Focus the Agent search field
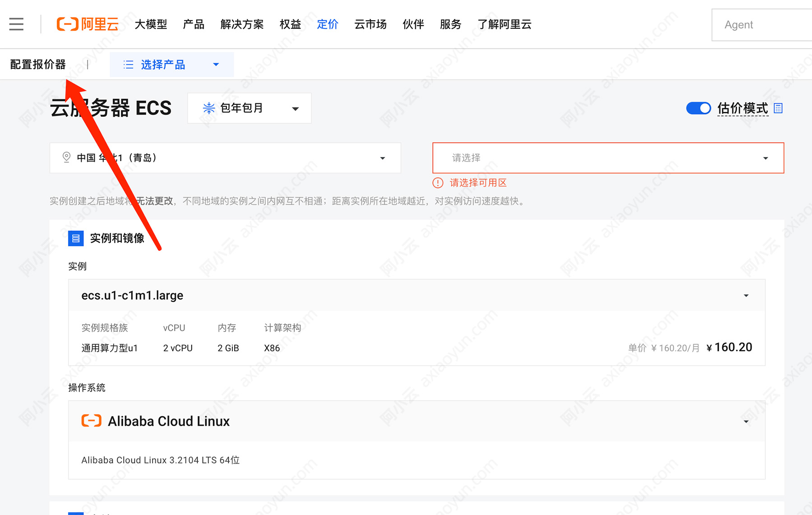Image resolution: width=812 pixels, height=515 pixels. click(762, 25)
